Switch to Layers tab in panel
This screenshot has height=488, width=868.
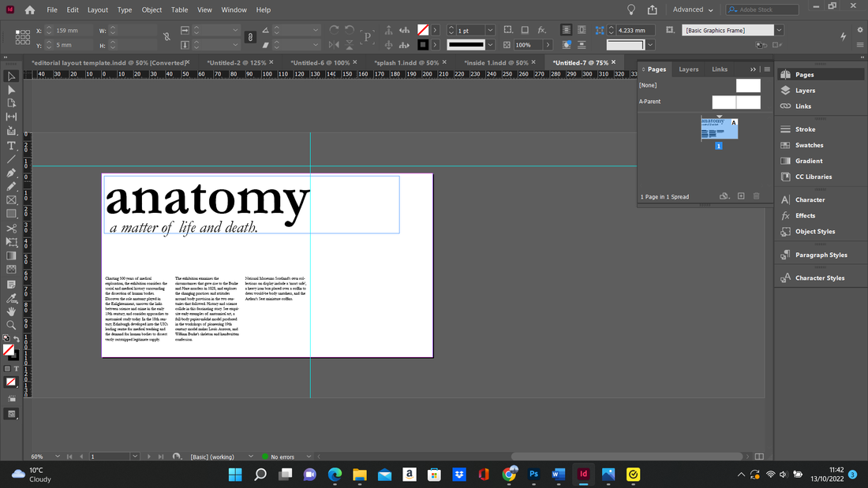689,69
